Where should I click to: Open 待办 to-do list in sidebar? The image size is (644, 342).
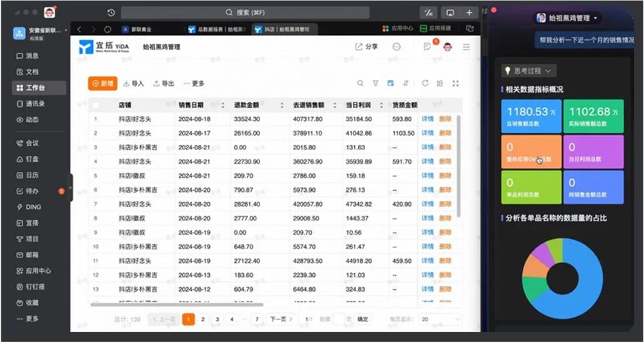pos(28,191)
